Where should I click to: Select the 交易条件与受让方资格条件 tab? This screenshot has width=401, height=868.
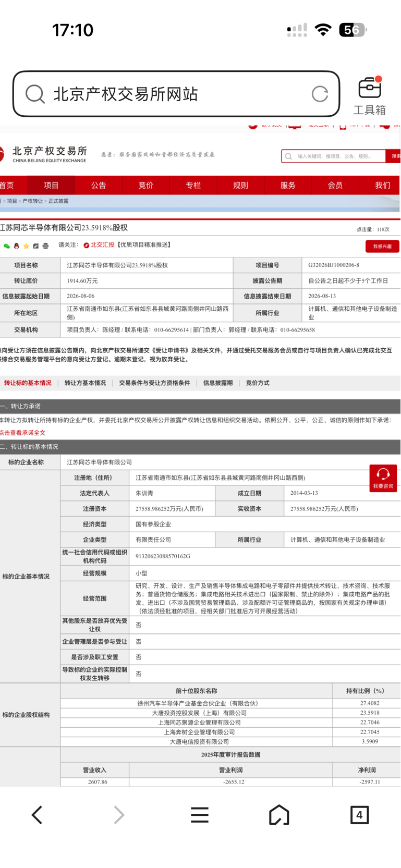pyautogui.click(x=154, y=383)
